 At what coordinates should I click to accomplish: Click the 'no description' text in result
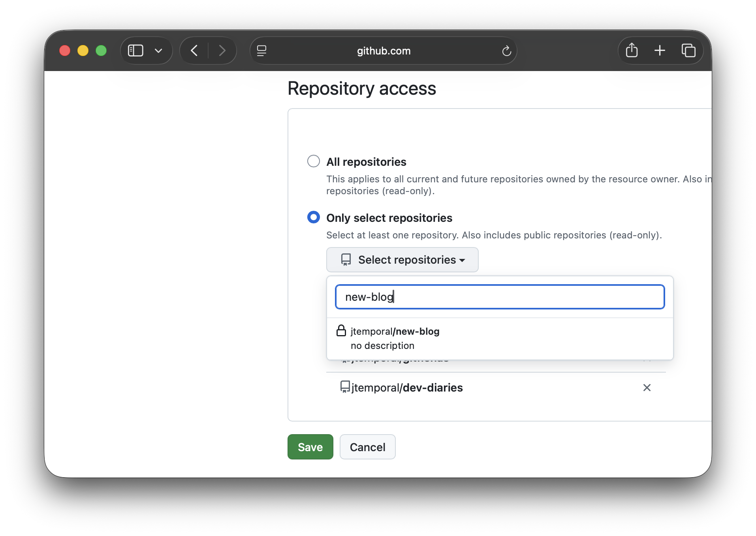[382, 346]
